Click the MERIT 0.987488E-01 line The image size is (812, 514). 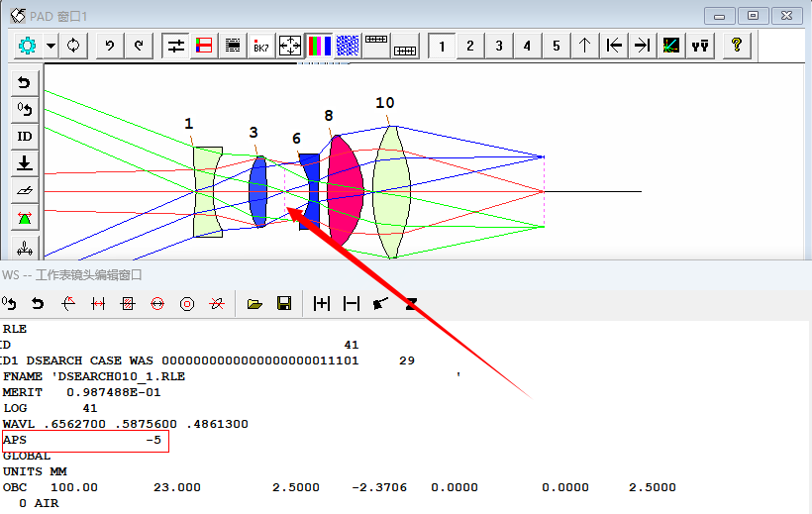click(x=82, y=392)
